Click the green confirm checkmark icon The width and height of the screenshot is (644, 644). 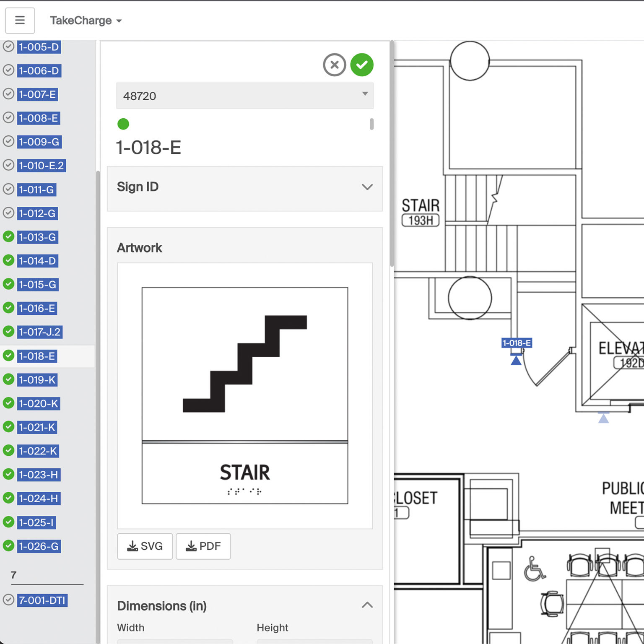[362, 65]
